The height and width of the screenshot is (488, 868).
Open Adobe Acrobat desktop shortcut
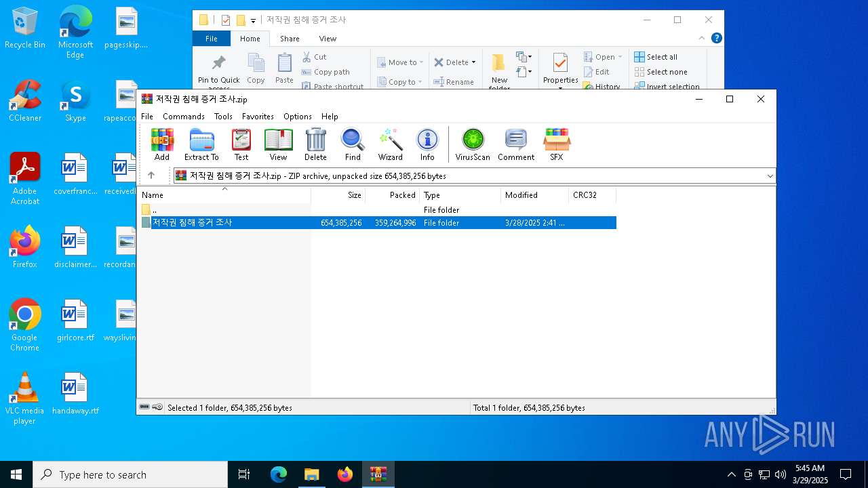tap(25, 179)
